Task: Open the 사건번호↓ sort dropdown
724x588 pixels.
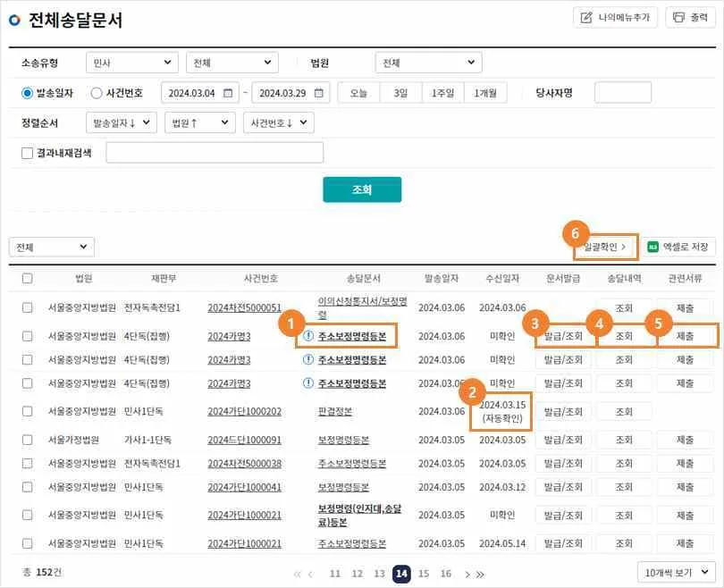Action: pos(279,122)
